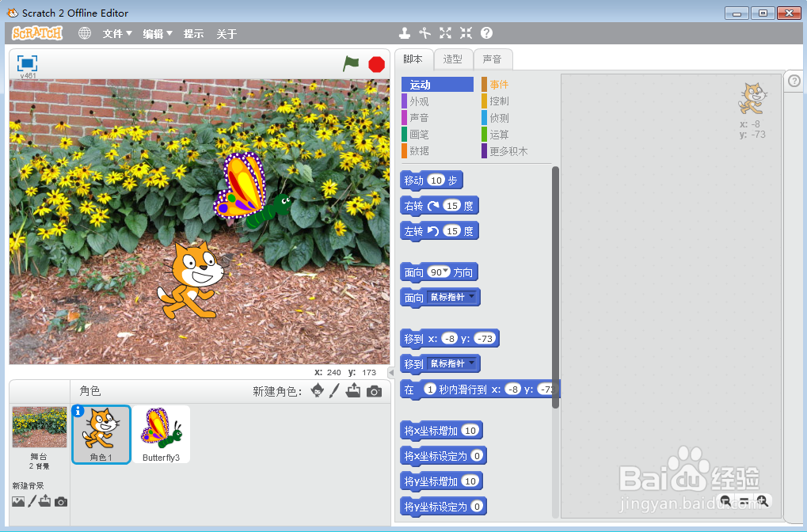Viewport: 807px width, 532px height.
Task: Click the seconds field in 秒内滑行到 block
Action: pyautogui.click(x=430, y=389)
